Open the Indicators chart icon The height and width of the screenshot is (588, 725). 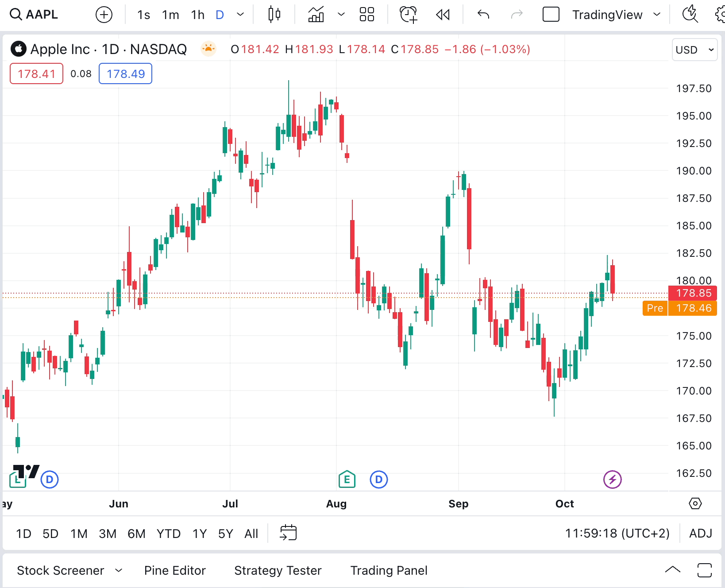point(316,15)
